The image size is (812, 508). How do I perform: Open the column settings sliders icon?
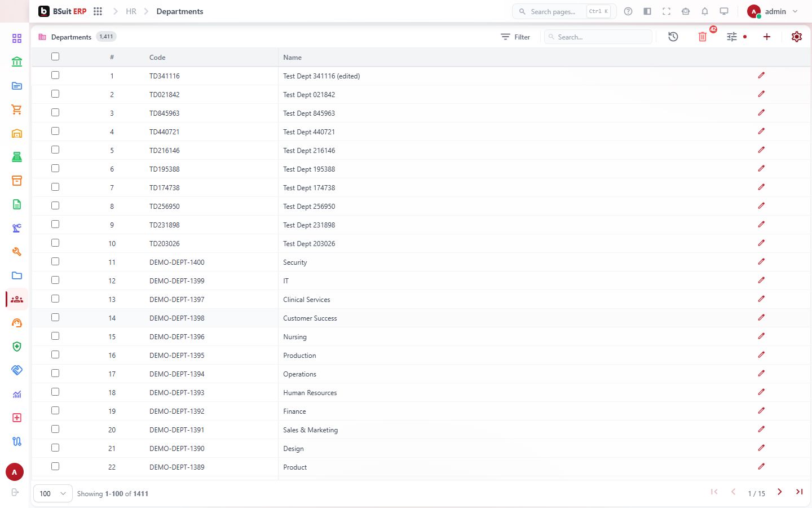(732, 37)
